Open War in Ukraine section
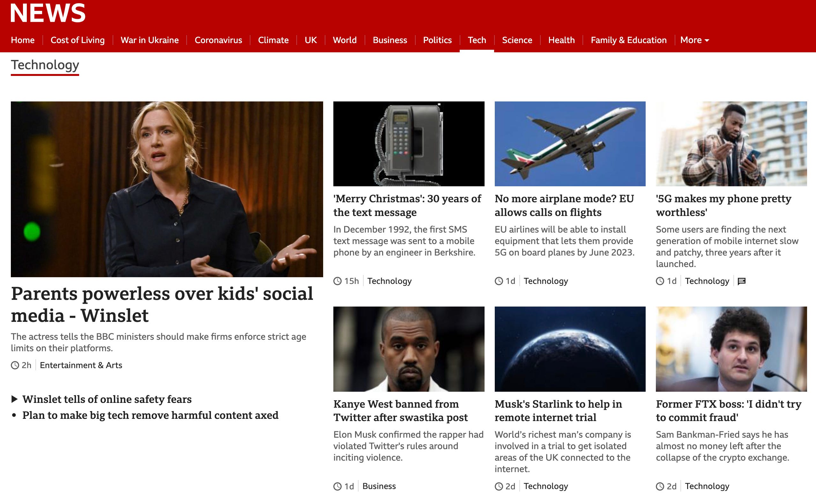The height and width of the screenshot is (504, 816). point(150,40)
